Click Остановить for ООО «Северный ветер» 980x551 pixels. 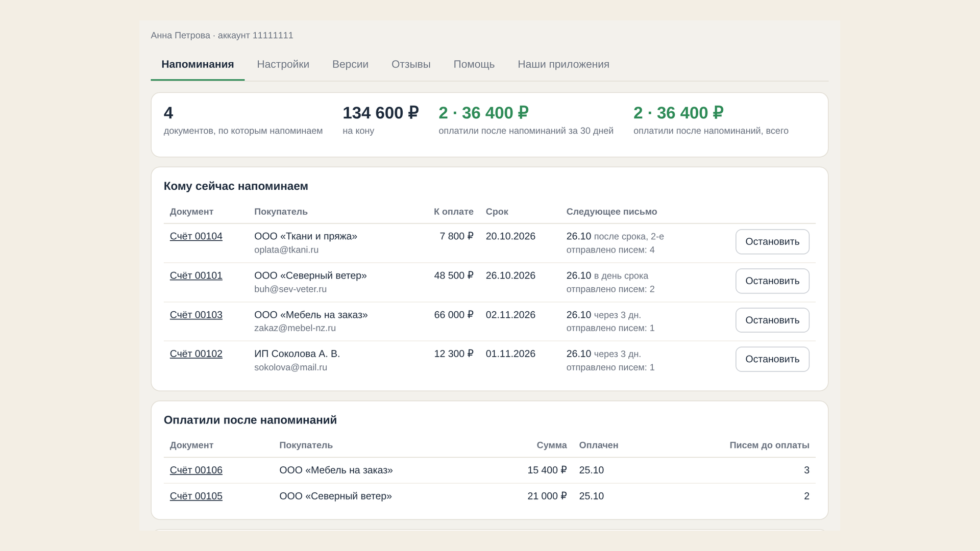[772, 281]
